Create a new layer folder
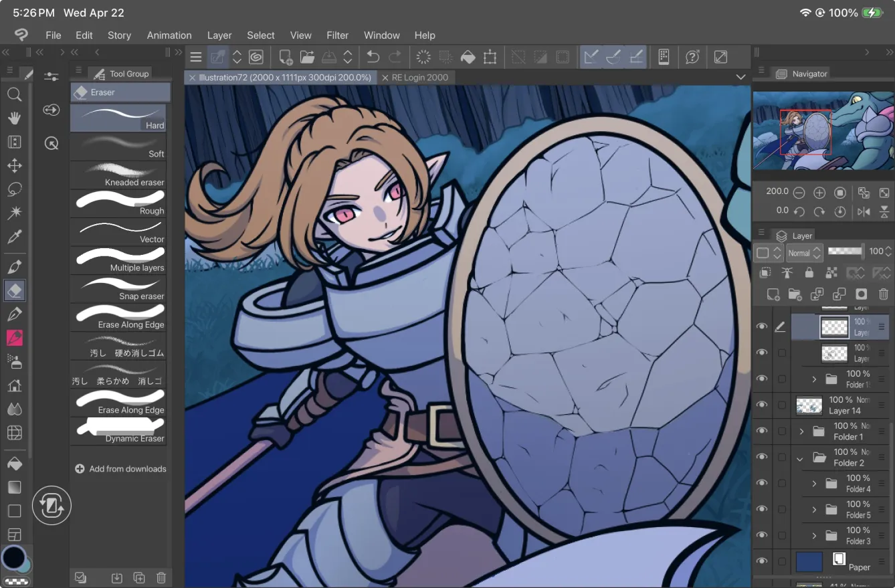The width and height of the screenshot is (895, 588). (x=795, y=294)
